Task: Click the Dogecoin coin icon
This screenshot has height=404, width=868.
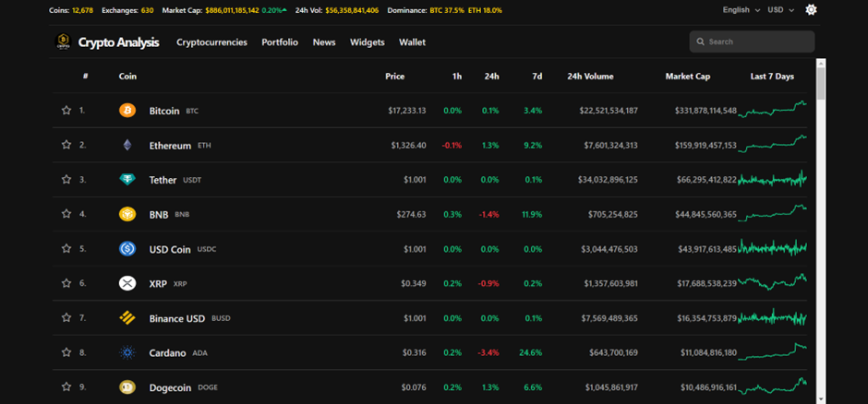Action: tap(127, 386)
